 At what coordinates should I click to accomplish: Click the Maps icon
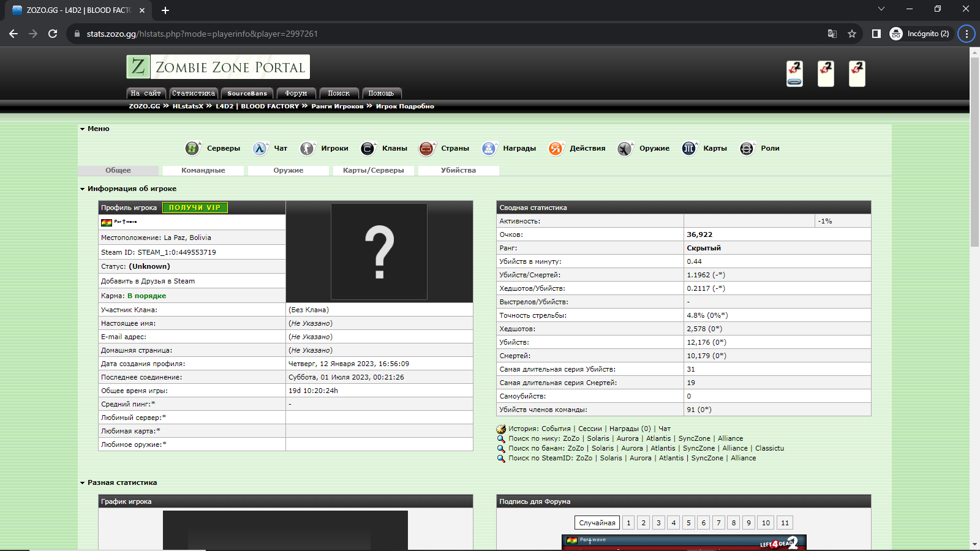(x=689, y=148)
